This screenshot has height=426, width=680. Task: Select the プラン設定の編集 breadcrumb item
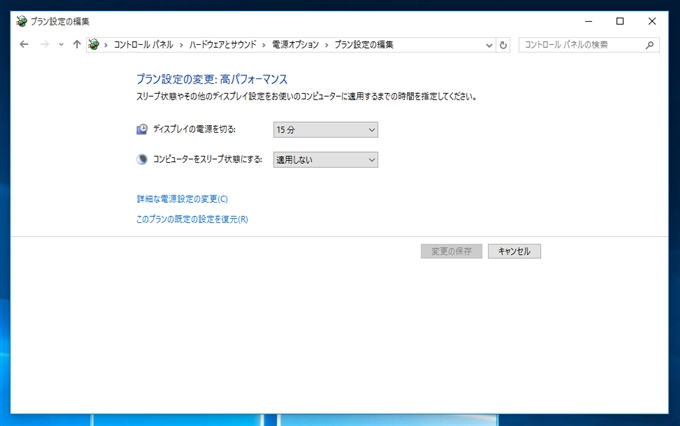pyautogui.click(x=364, y=45)
